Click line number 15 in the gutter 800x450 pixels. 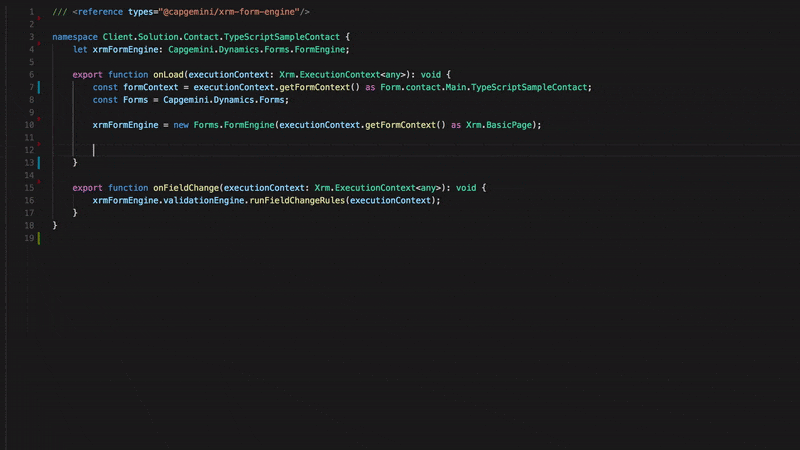click(29, 188)
